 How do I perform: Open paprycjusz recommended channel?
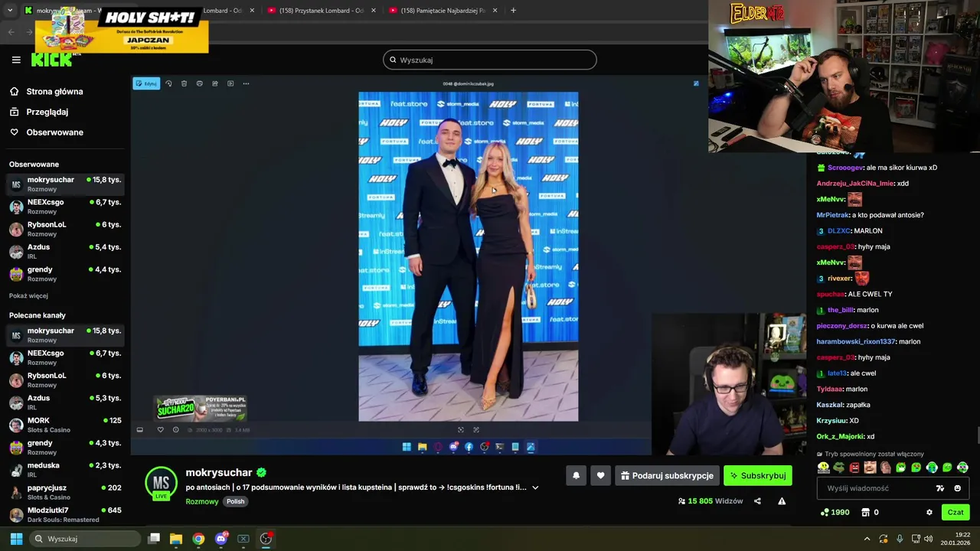[x=65, y=492]
